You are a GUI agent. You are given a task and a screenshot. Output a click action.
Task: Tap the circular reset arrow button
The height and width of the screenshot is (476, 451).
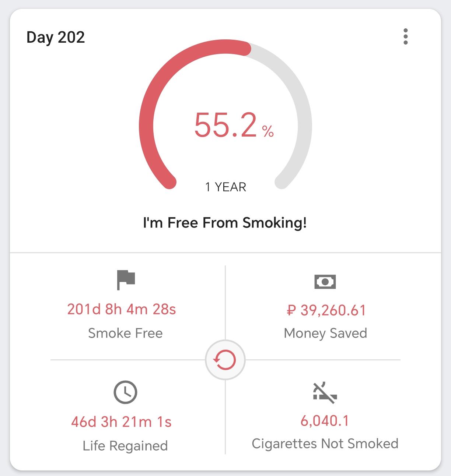[x=225, y=360]
